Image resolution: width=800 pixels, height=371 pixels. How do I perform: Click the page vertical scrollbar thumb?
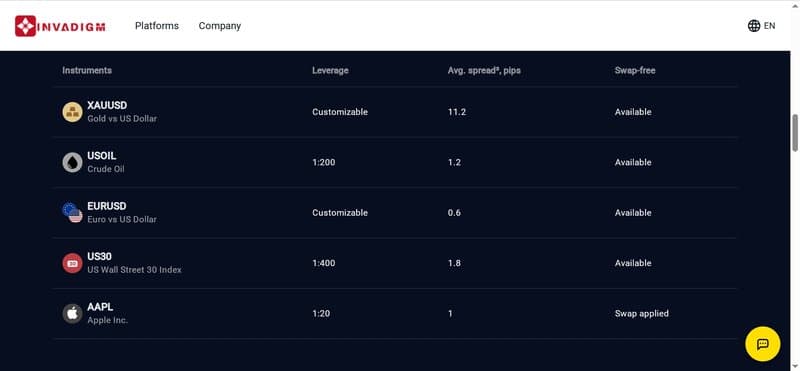click(794, 133)
